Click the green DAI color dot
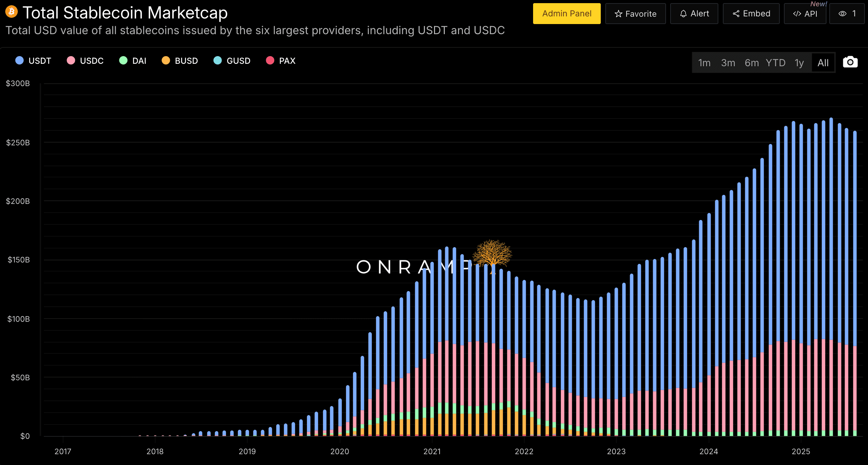Screen dimensions: 868x465 point(123,60)
